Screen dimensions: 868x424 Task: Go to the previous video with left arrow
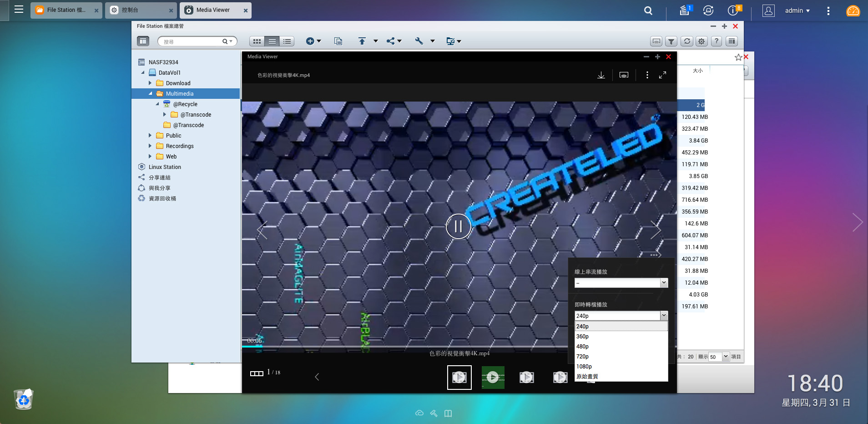point(262,230)
